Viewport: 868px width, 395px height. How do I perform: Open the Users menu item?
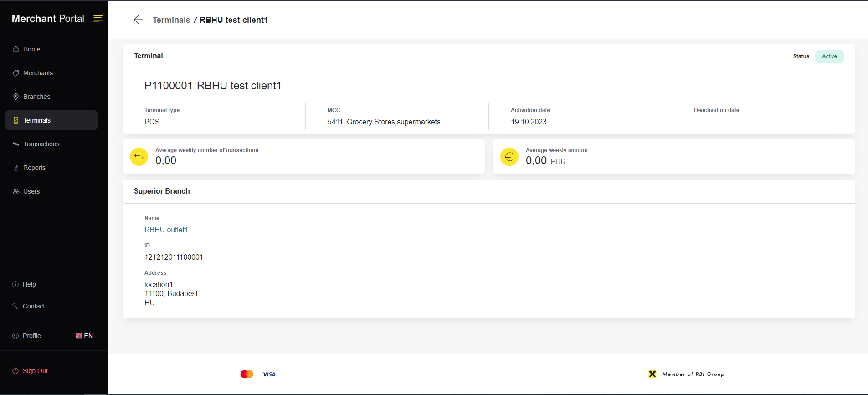(51, 191)
